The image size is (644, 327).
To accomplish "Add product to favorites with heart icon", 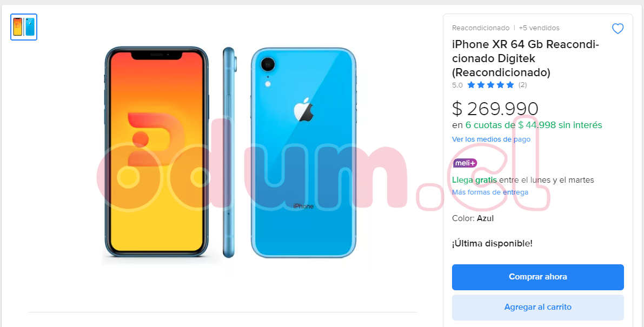I will click(x=618, y=29).
